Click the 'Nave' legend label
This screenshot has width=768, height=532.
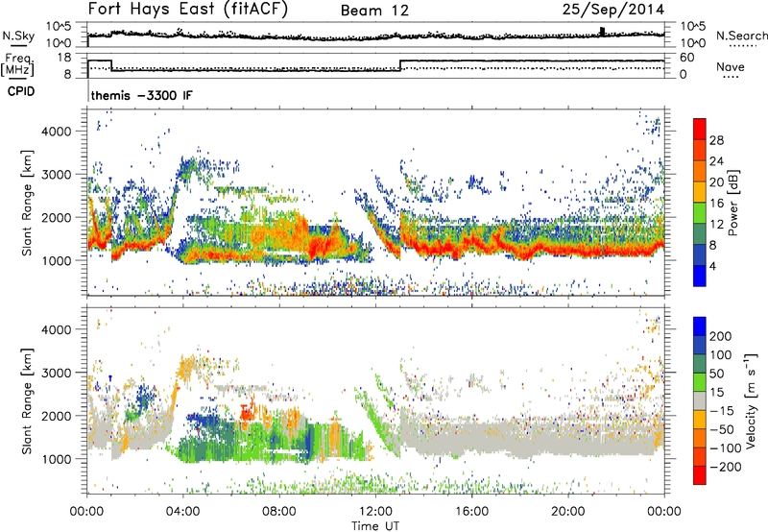tap(731, 66)
